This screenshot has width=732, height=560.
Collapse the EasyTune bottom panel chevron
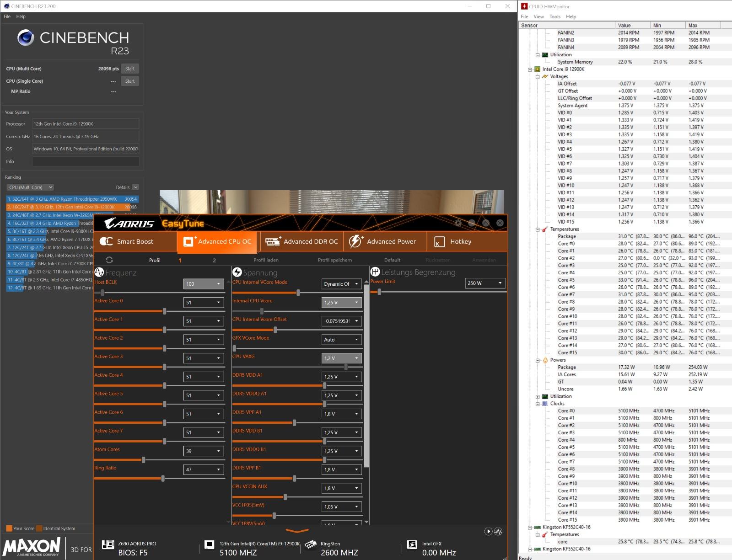coord(297,531)
